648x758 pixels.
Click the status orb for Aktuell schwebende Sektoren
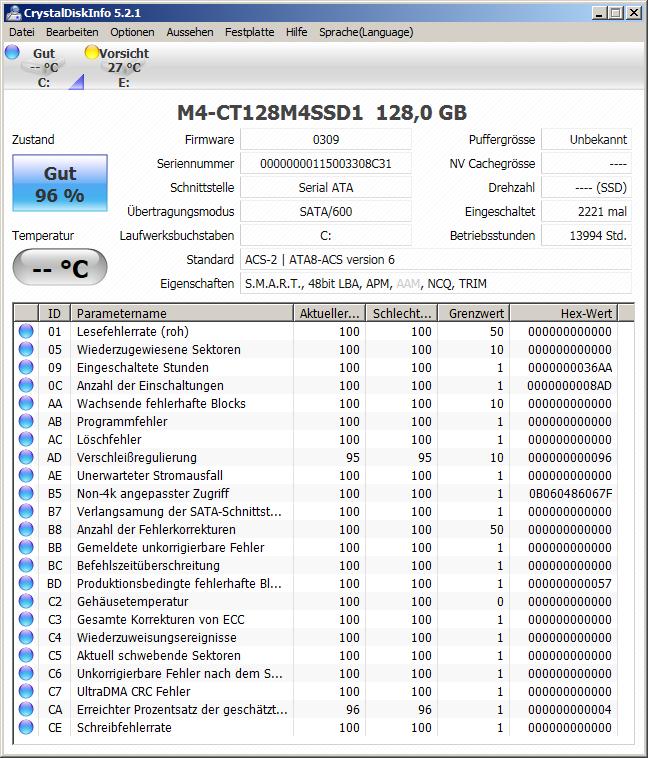click(x=26, y=655)
